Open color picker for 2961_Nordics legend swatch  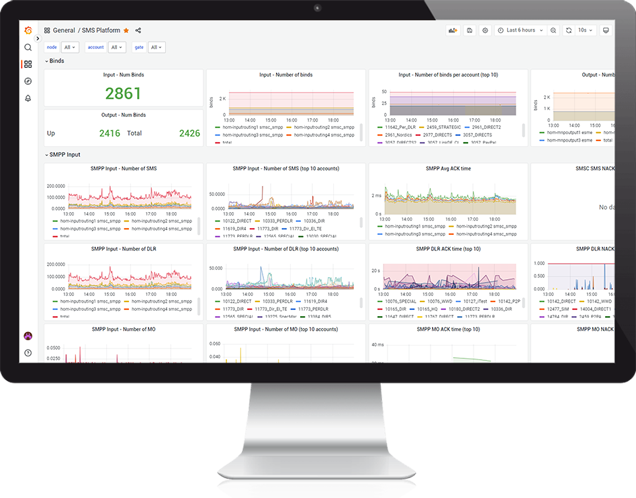[380, 135]
